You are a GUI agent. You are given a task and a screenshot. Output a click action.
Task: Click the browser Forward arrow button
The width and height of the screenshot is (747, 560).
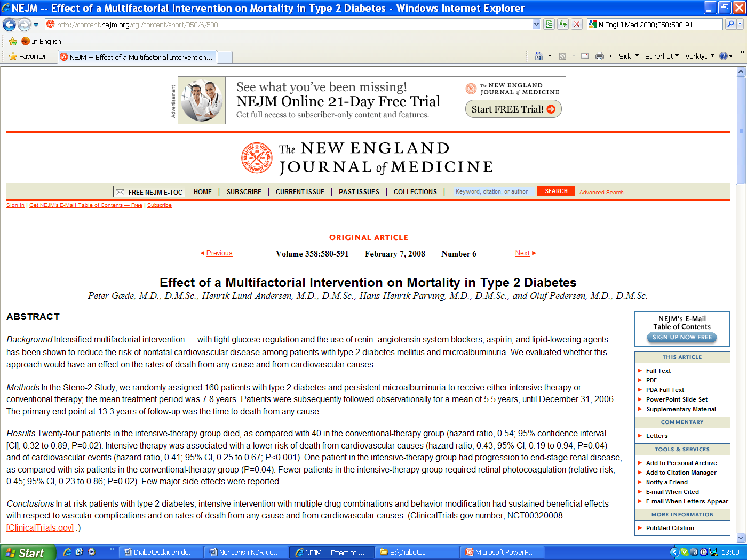(24, 25)
